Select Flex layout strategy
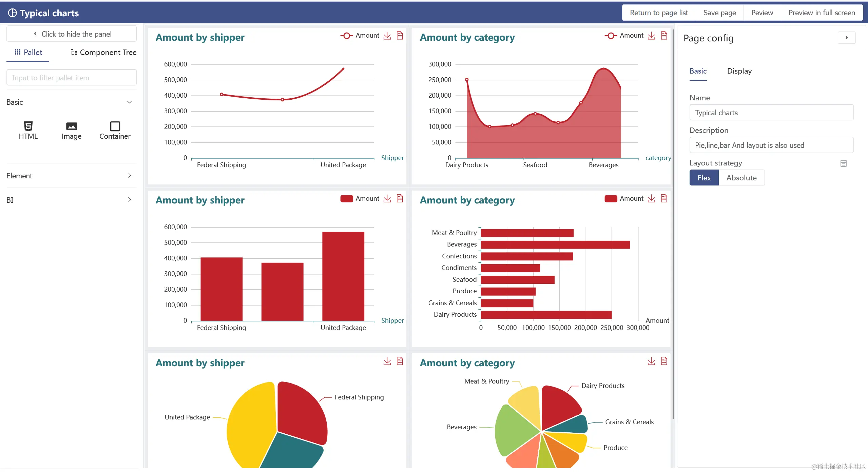Screen dimensions: 868x472 click(x=704, y=178)
